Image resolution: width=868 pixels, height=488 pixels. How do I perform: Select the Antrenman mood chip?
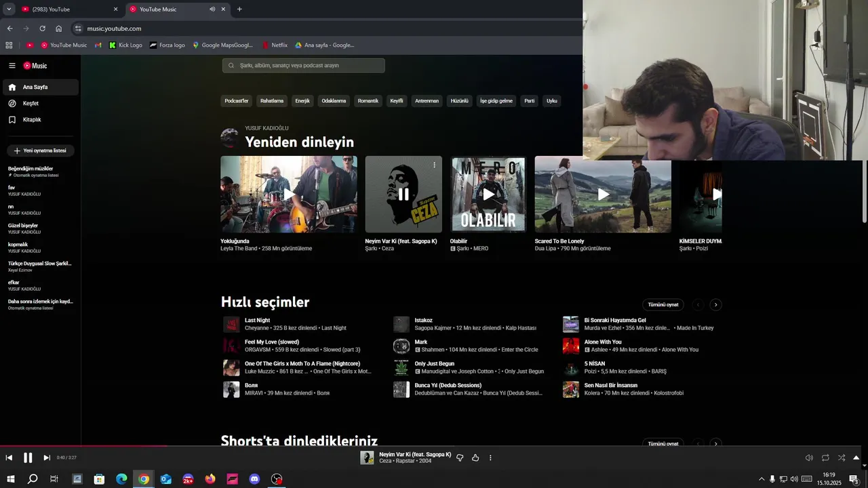(x=427, y=101)
